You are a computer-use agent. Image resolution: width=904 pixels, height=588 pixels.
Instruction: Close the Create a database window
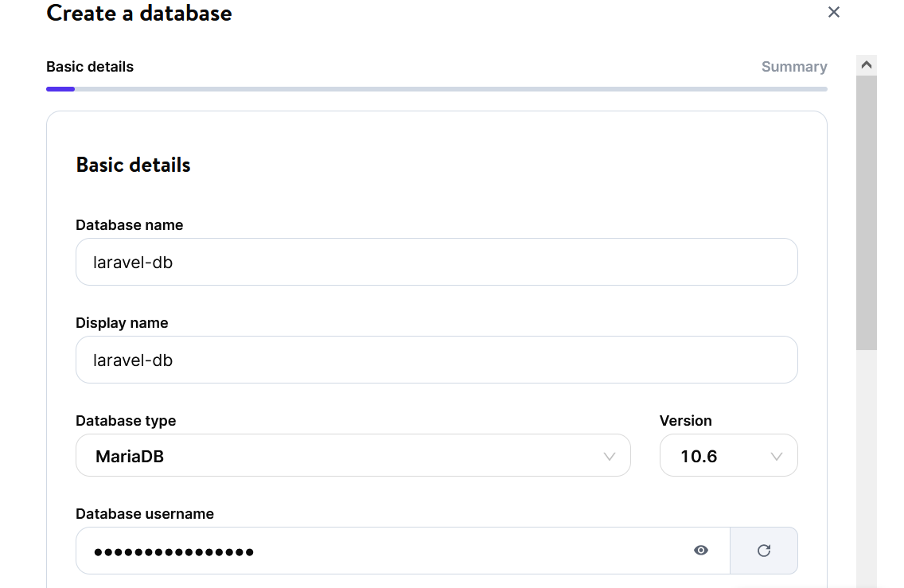(833, 12)
